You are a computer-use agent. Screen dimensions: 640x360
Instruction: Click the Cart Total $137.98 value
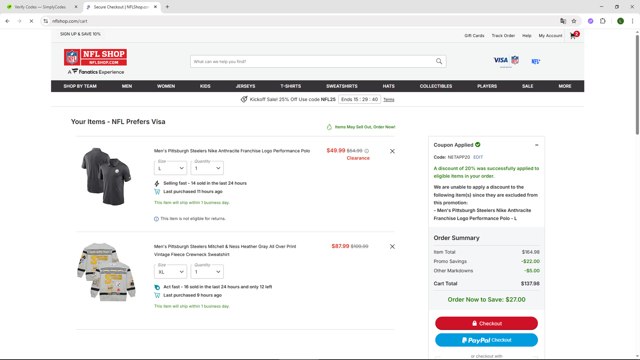click(530, 284)
